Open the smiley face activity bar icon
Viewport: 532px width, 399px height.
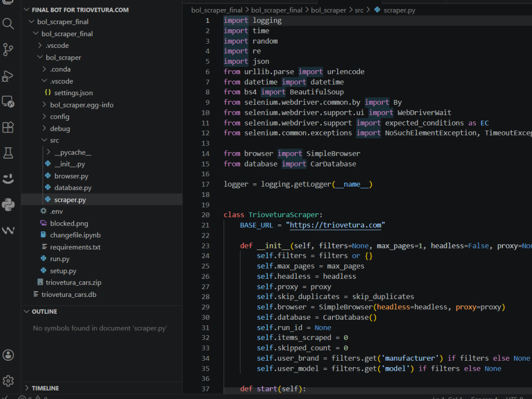pos(8,179)
